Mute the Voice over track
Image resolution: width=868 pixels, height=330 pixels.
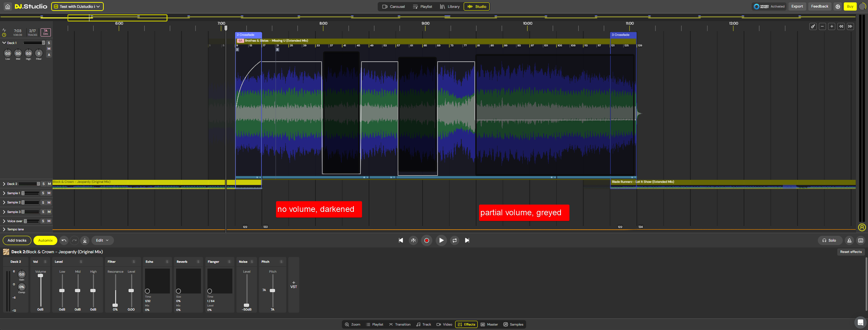[49, 221]
